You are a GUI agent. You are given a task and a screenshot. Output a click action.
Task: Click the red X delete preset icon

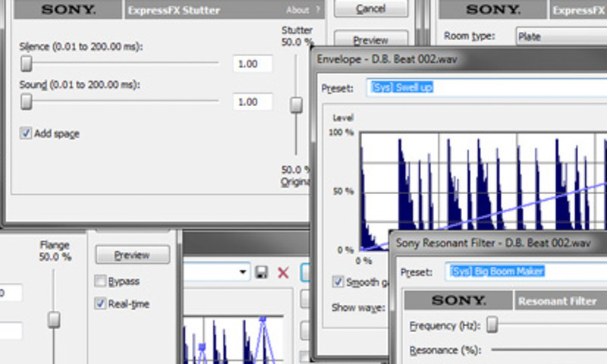(x=283, y=273)
